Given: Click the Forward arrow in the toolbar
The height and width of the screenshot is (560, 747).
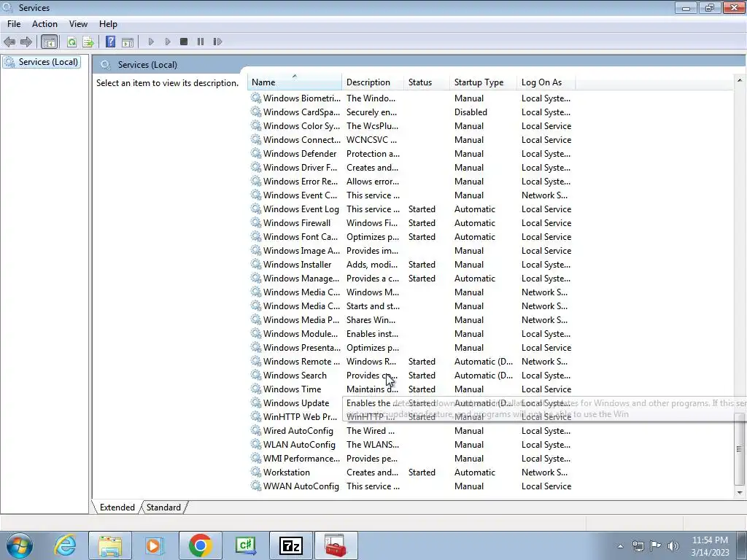Looking at the screenshot, I should pyautogui.click(x=26, y=42).
